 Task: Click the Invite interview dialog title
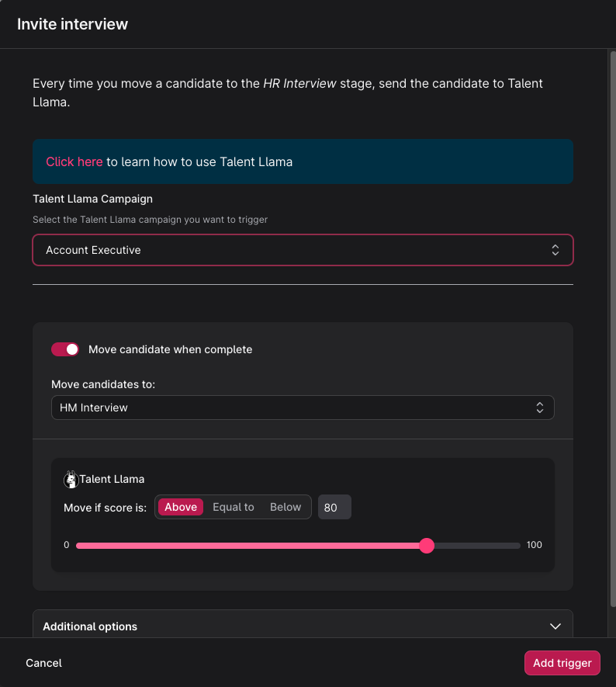73,24
